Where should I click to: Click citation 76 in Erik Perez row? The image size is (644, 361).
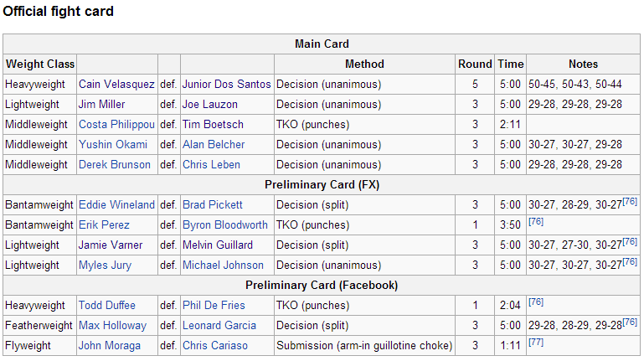pos(536,222)
